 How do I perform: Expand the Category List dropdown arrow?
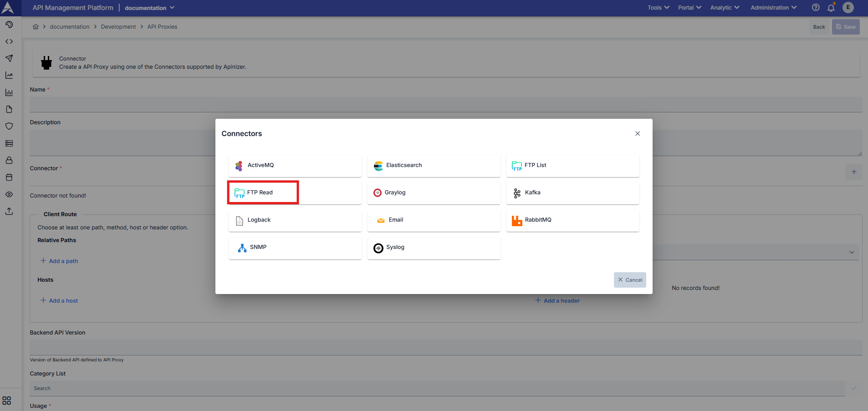854,388
